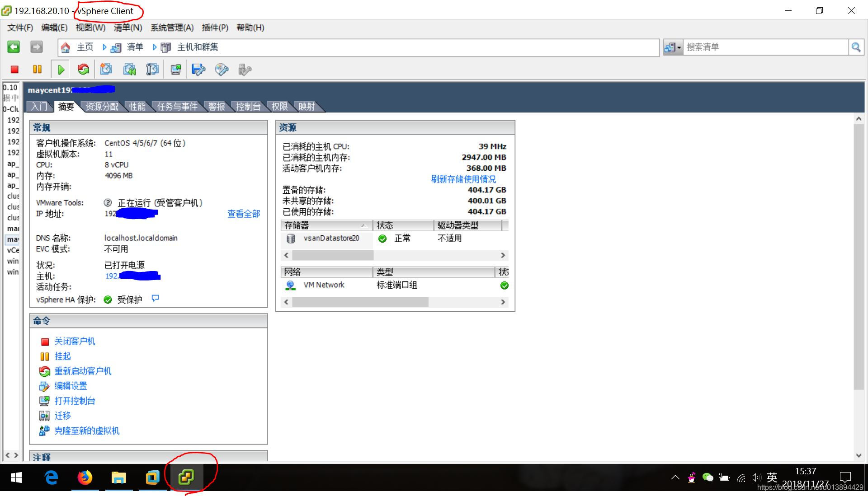Click the suspend pause toolbar icon

pyautogui.click(x=37, y=69)
